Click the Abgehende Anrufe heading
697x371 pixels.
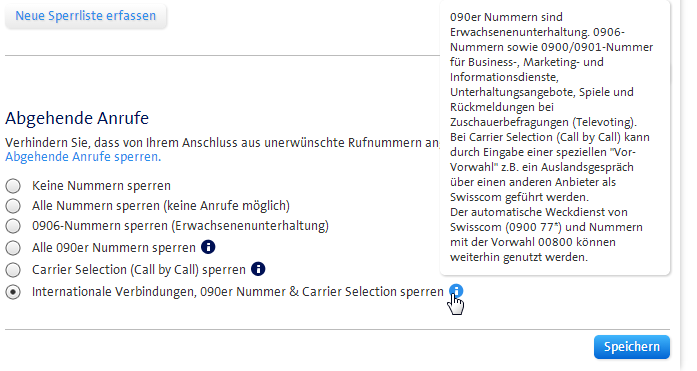point(77,118)
